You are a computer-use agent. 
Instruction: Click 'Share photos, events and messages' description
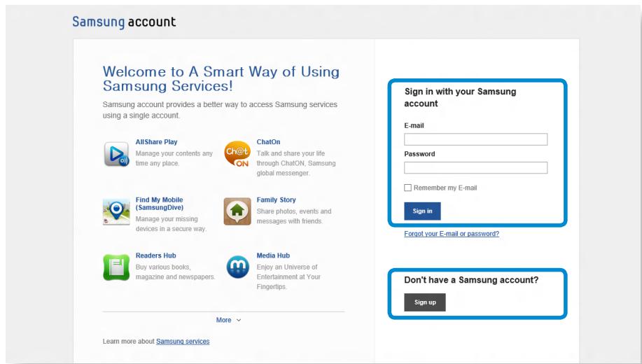(x=294, y=216)
